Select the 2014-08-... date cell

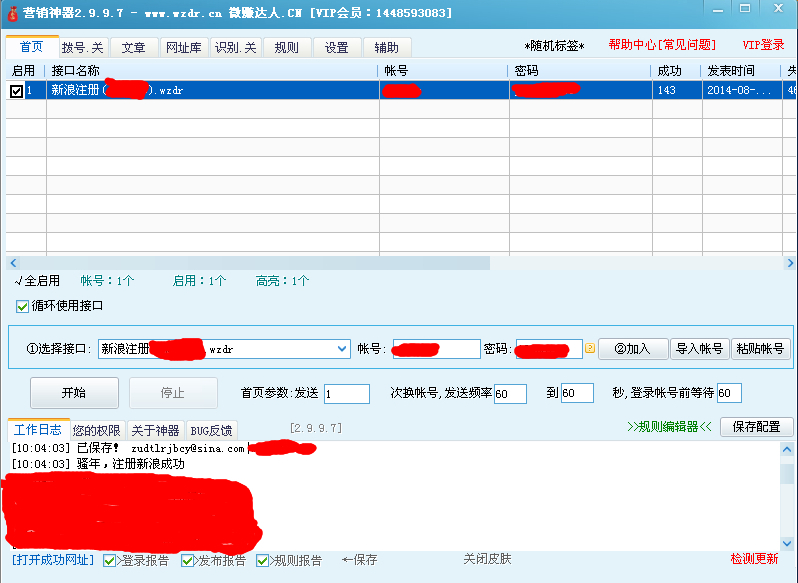[x=743, y=91]
